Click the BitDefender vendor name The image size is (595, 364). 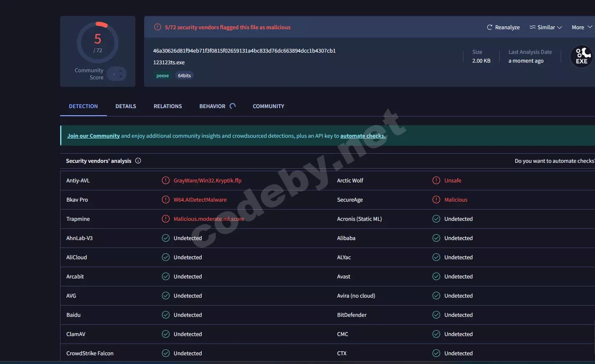[x=352, y=315]
